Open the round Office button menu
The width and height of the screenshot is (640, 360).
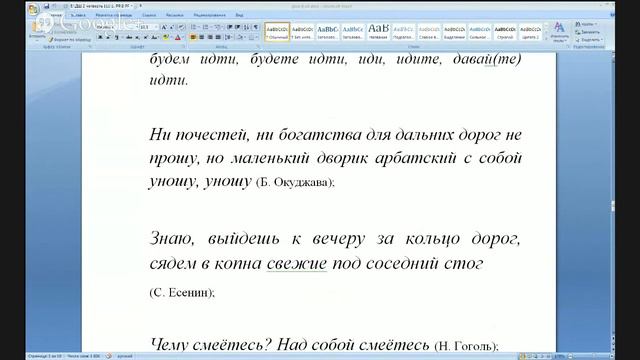(x=33, y=9)
